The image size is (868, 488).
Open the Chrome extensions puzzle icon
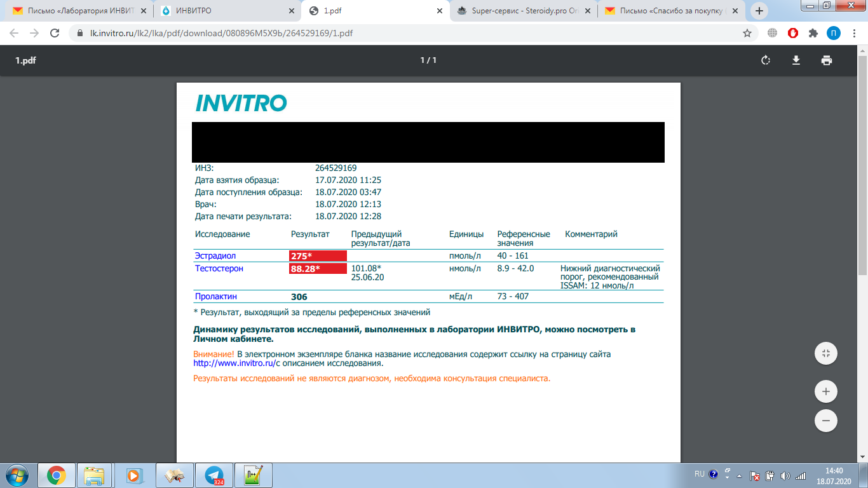813,33
